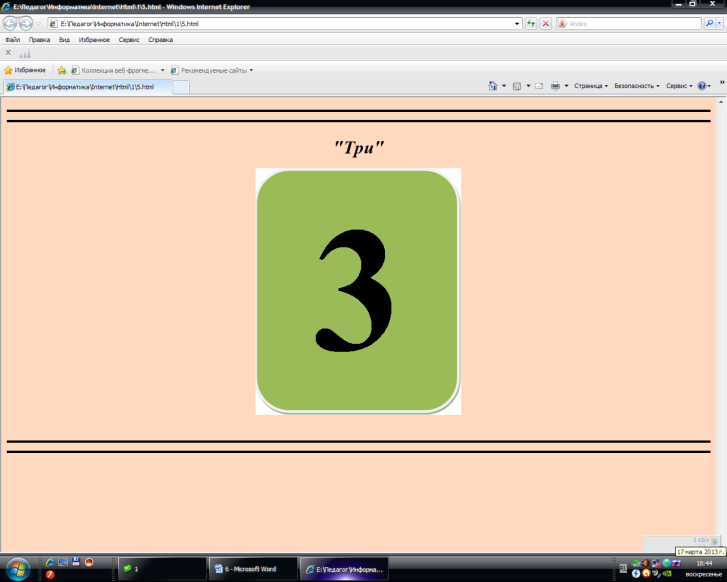Open Коллекция веб-фрагментов favorites link
Viewport: 727px width, 582px height.
(x=114, y=70)
